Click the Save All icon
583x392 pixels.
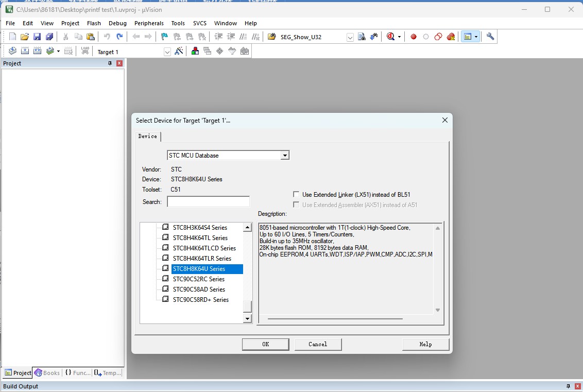click(x=49, y=37)
